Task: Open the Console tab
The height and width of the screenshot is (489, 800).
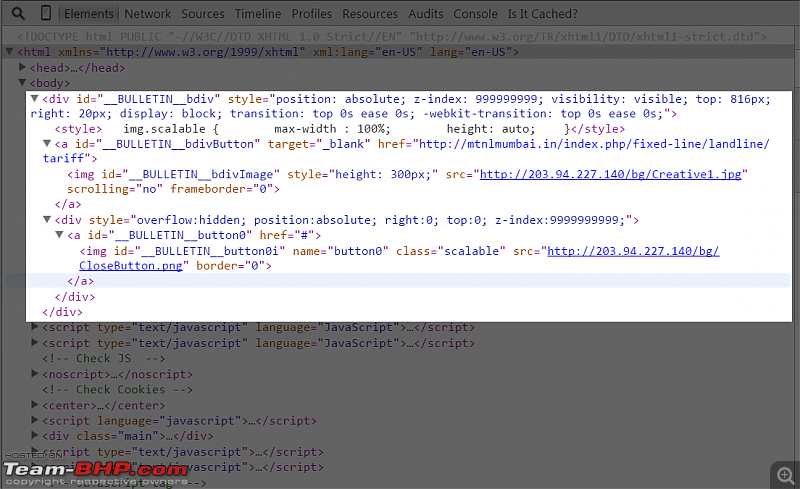Action: click(x=475, y=14)
